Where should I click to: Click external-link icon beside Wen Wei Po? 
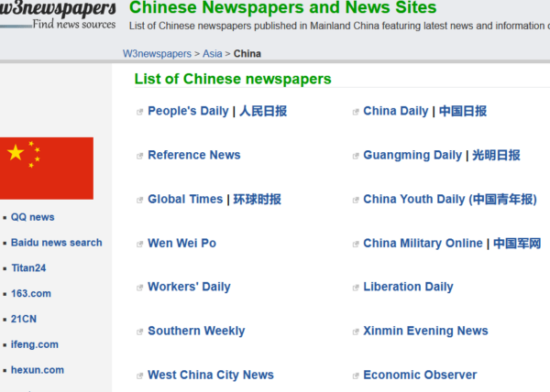(139, 245)
